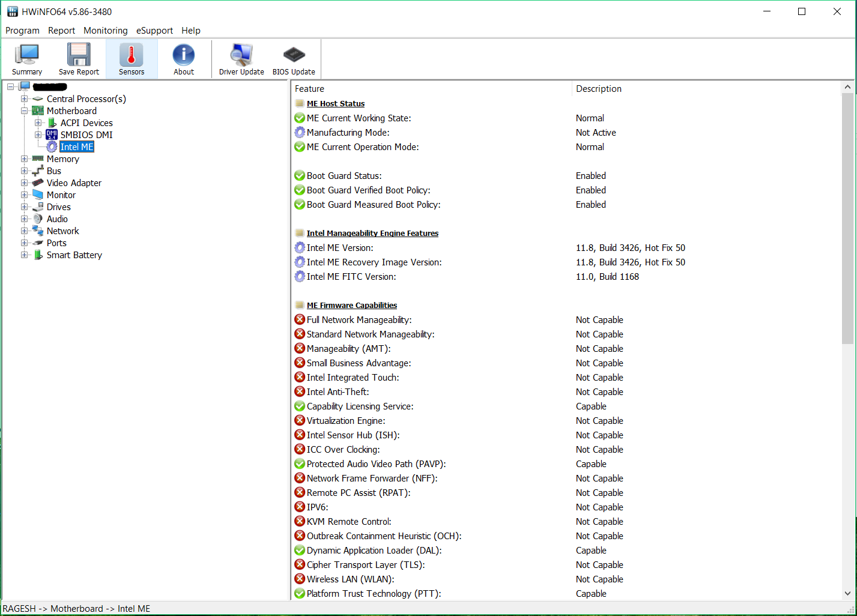Collapse the Motherboard node
Viewport: 857px width, 616px height.
25,111
